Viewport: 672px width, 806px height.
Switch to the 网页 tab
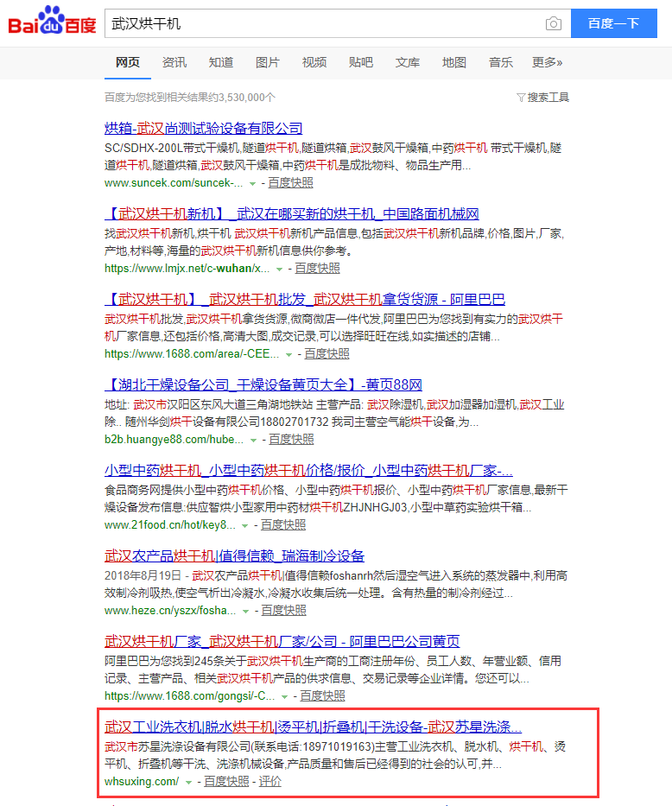coord(128,63)
